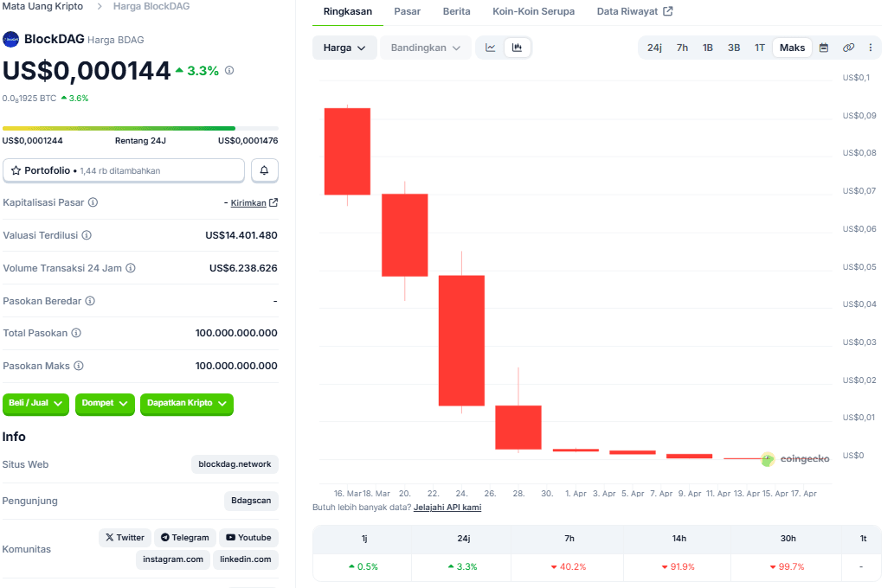Enable the 7h time range
The height and width of the screenshot is (588, 894).
(x=681, y=48)
